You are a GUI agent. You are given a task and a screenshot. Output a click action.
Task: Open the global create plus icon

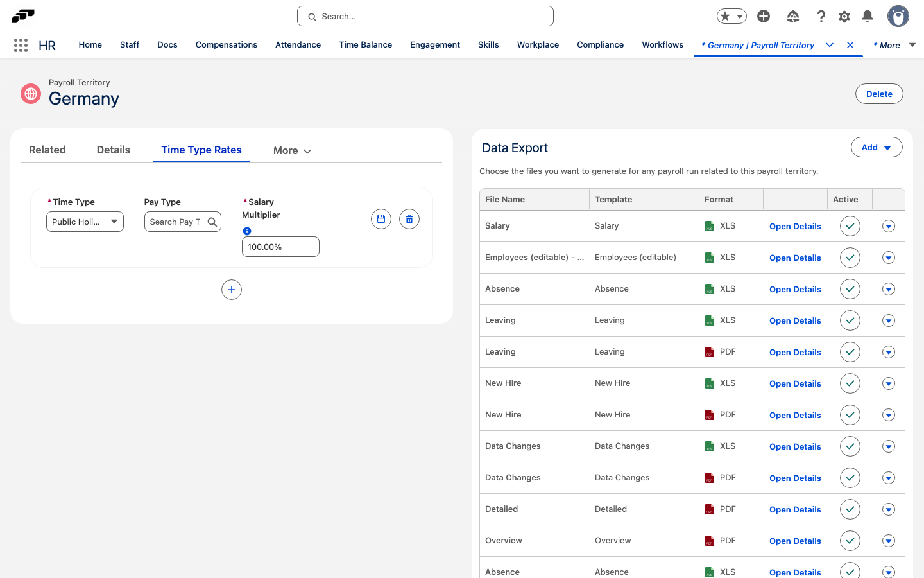coord(764,16)
